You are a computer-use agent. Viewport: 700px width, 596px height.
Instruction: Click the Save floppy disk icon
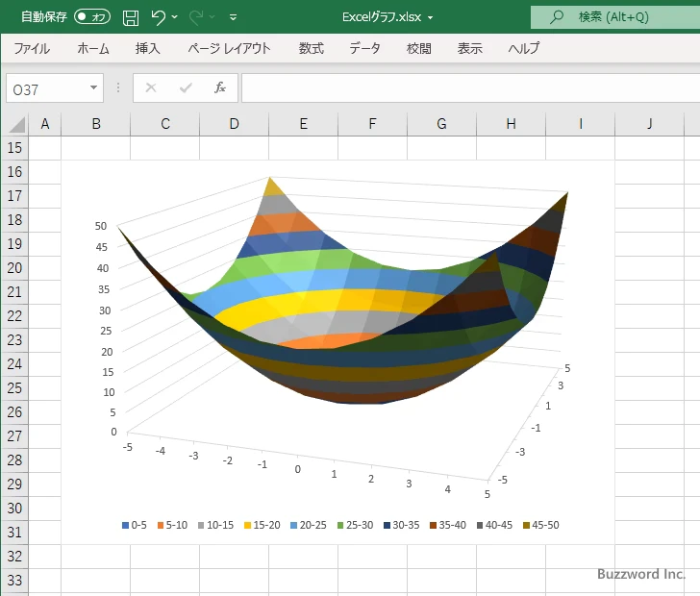tap(131, 17)
